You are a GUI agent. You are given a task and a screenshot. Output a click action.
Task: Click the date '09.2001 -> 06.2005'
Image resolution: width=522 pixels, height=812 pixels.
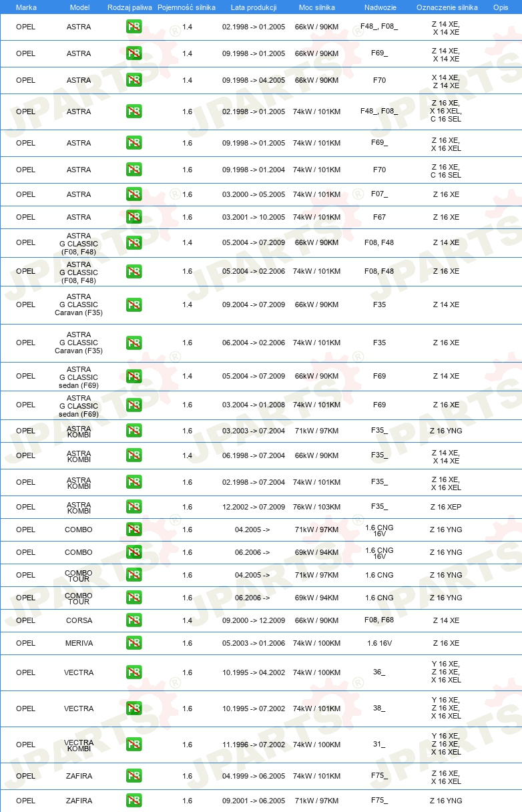click(254, 801)
